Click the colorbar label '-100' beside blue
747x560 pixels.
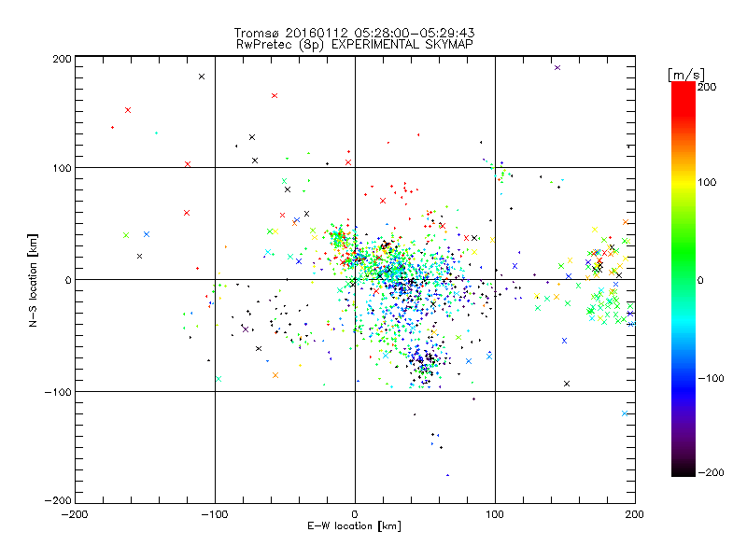coord(712,378)
